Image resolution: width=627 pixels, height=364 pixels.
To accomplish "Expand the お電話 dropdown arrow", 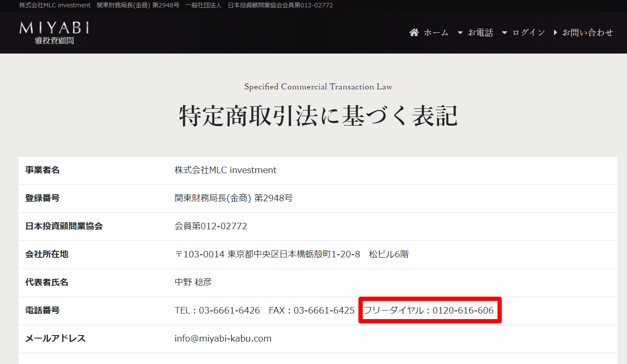I will click(x=460, y=33).
